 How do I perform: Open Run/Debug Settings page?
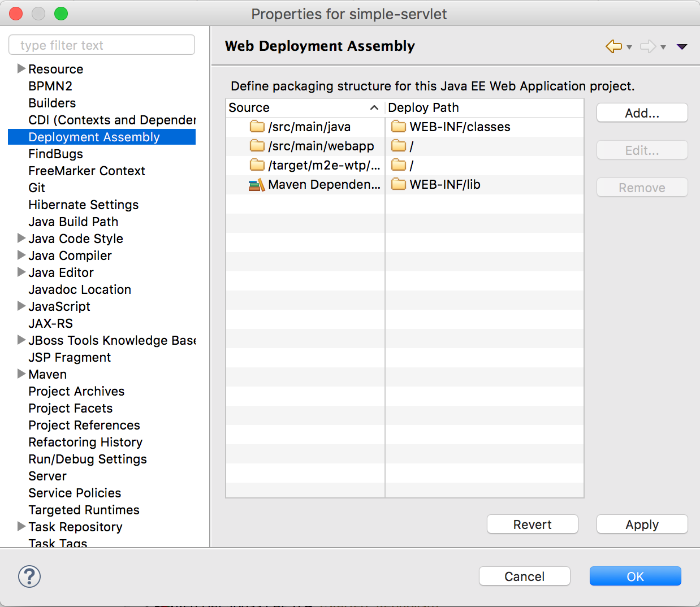click(x=88, y=459)
